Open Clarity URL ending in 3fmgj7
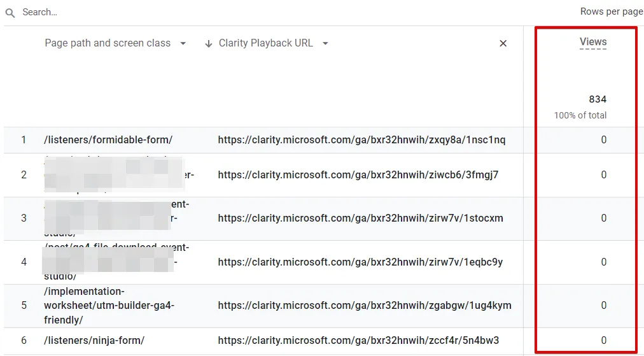644x356 pixels. 358,174
